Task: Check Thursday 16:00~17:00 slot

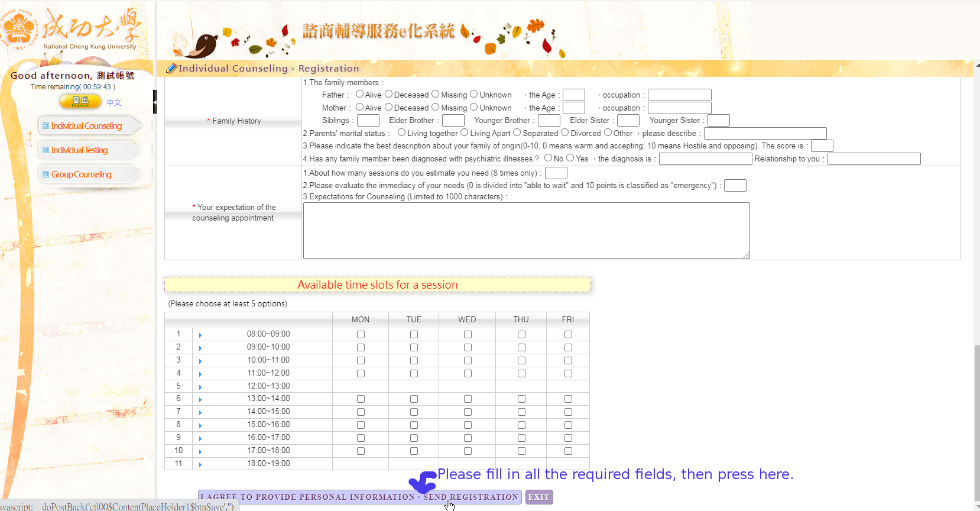Action: [x=521, y=438]
